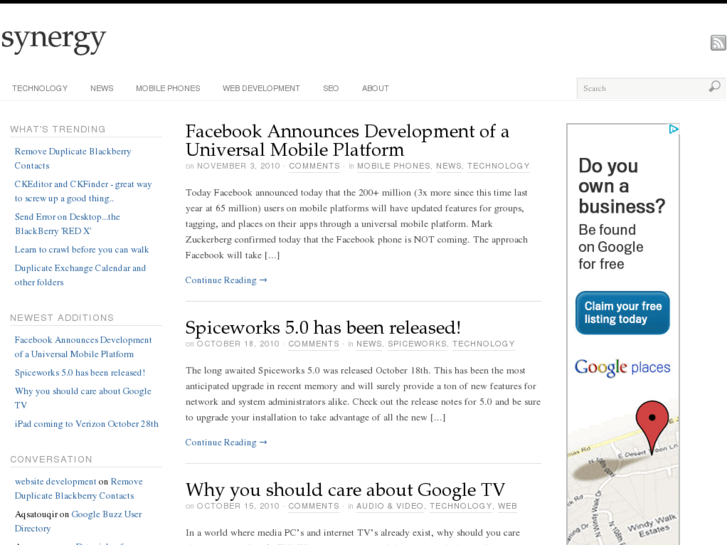Open the RSS feed icon

click(x=718, y=43)
